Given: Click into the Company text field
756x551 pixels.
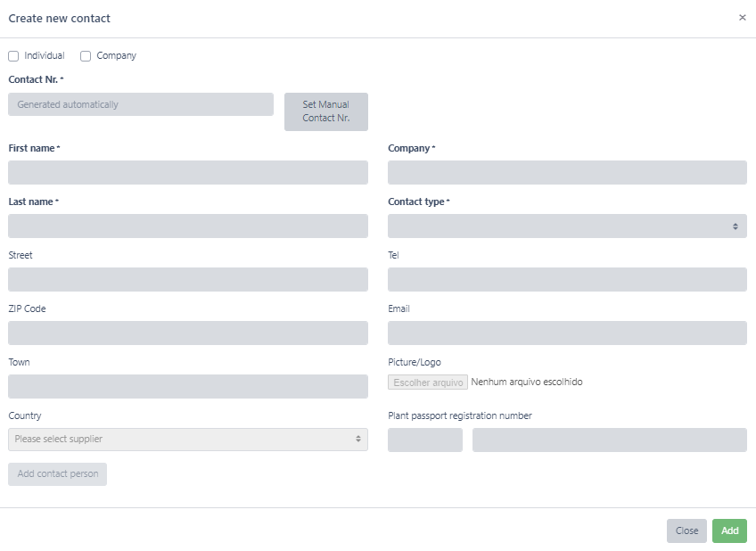Looking at the screenshot, I should click(x=567, y=172).
